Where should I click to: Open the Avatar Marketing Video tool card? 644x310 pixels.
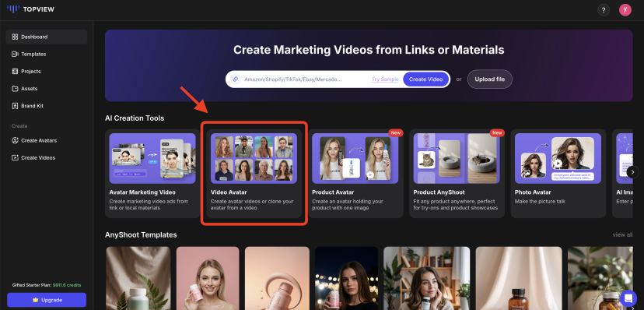(152, 173)
